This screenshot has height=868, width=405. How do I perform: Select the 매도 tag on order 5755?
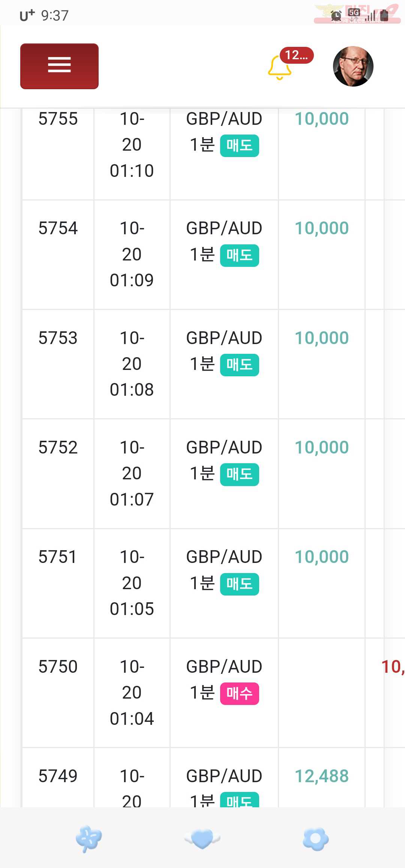(x=240, y=146)
